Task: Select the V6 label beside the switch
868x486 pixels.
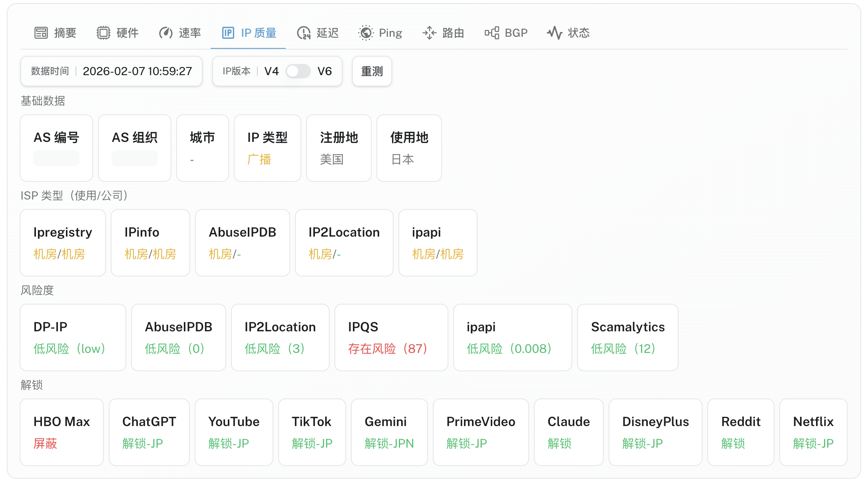Action: pyautogui.click(x=325, y=71)
